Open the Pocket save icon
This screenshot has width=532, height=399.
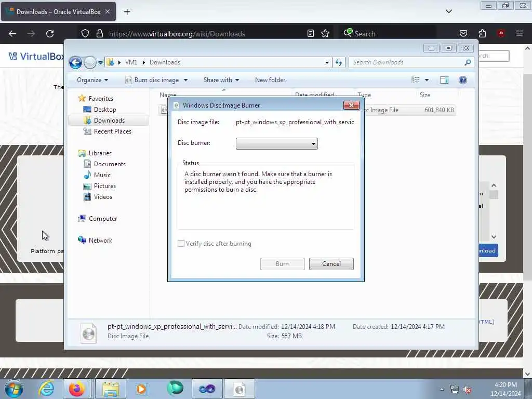463,33
